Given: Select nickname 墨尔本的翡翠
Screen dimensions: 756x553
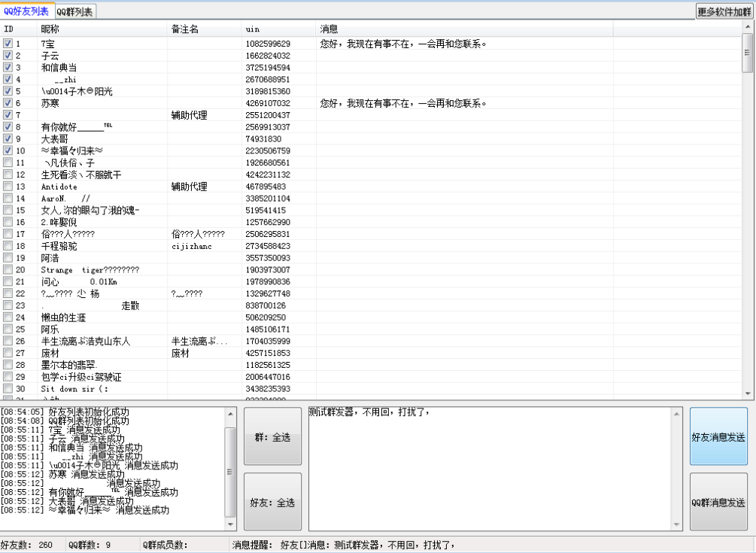Looking at the screenshot, I should (x=69, y=365).
